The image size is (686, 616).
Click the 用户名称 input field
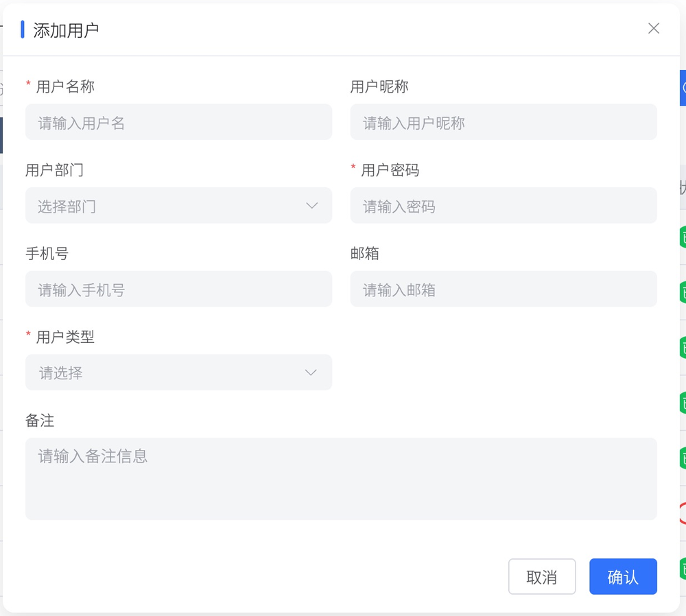[178, 122]
